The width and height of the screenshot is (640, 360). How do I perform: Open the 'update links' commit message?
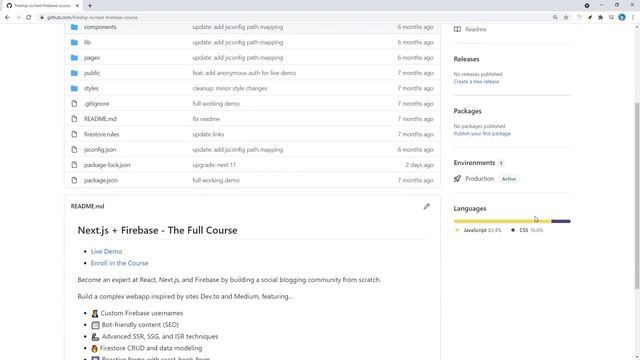coord(208,134)
